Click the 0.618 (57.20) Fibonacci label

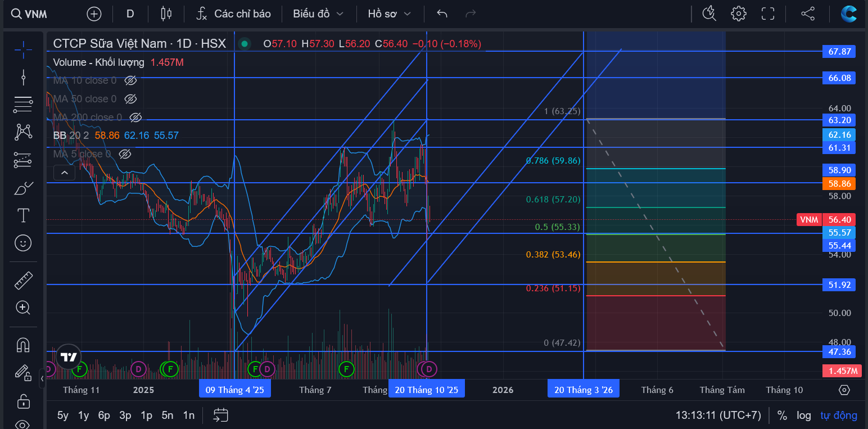553,200
